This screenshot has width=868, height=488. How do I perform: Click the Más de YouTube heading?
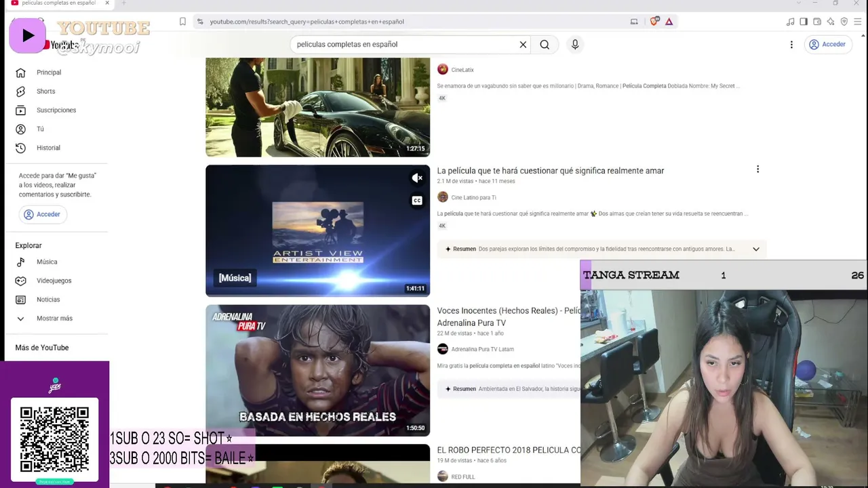click(x=42, y=348)
